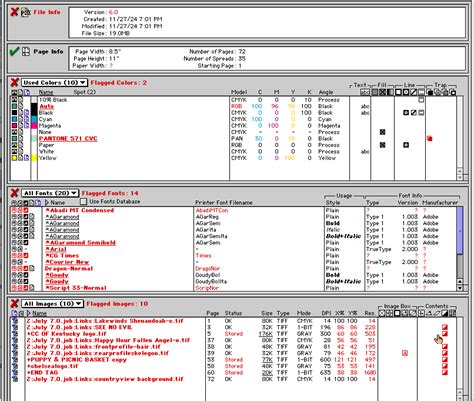Click the page layout icon next to Page Info
474x401 pixels.
[26, 51]
